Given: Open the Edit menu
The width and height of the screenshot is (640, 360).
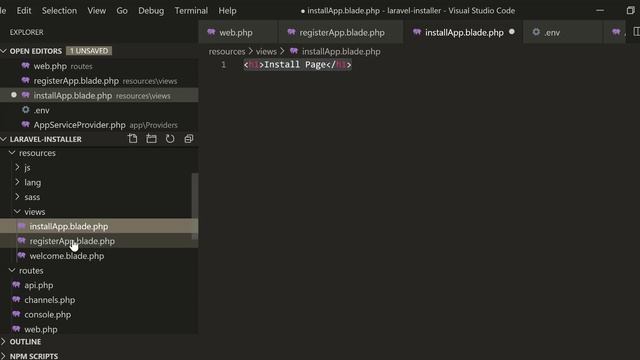Looking at the screenshot, I should [24, 11].
